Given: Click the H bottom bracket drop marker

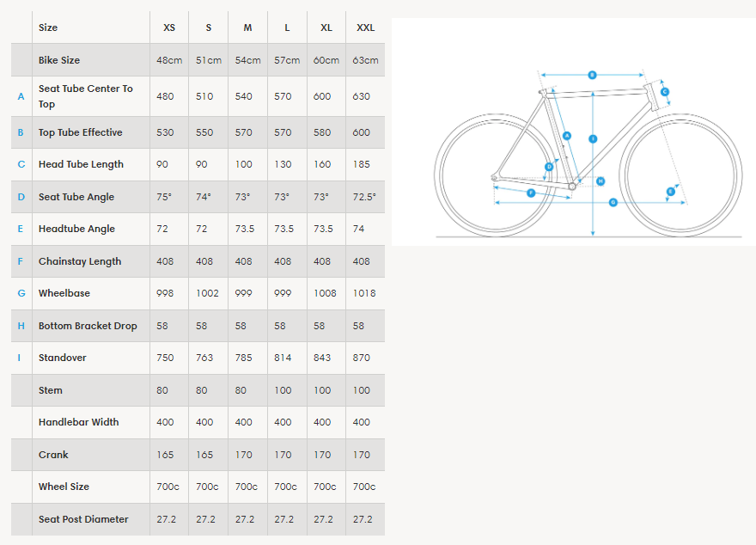Looking at the screenshot, I should [x=601, y=181].
